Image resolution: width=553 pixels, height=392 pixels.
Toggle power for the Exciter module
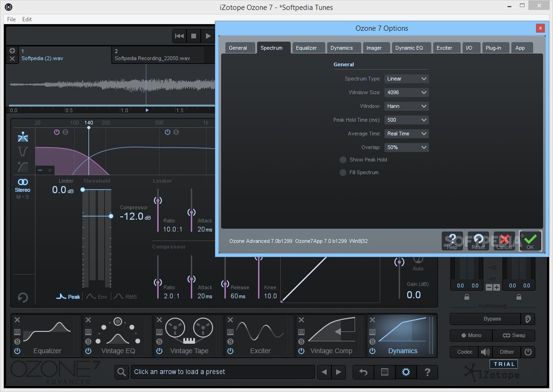[x=230, y=351]
